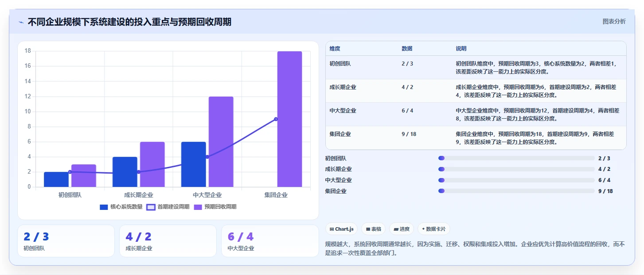Toggle the 首期建设周期 legend item

coord(168,207)
